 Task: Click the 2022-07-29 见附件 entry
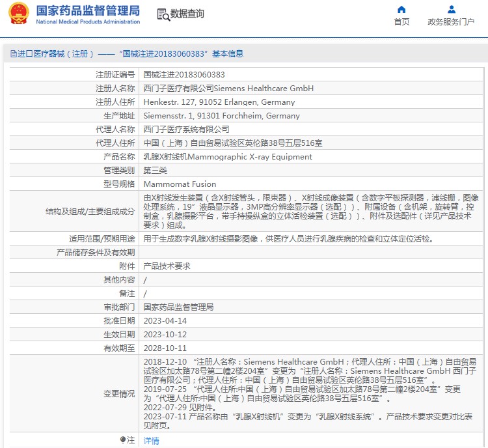(180, 408)
